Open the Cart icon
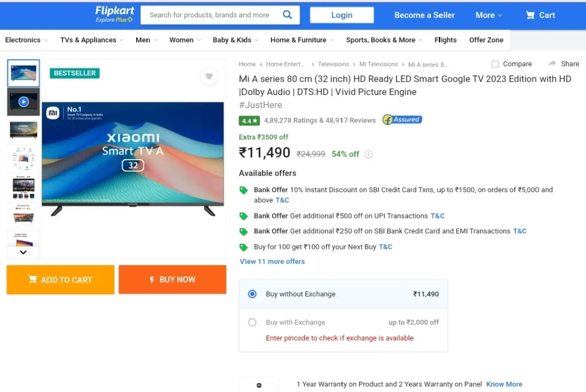Viewport: 586px width, 392px height. [530, 15]
